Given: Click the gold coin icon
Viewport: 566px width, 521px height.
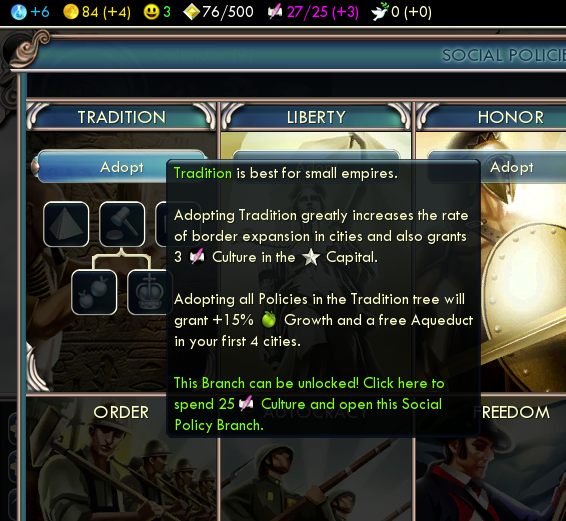Looking at the screenshot, I should [x=71, y=12].
